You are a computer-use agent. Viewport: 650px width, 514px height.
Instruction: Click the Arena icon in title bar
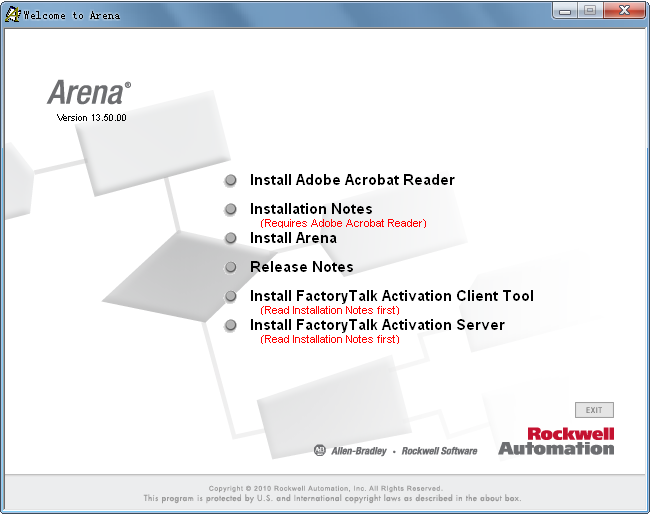click(12, 15)
